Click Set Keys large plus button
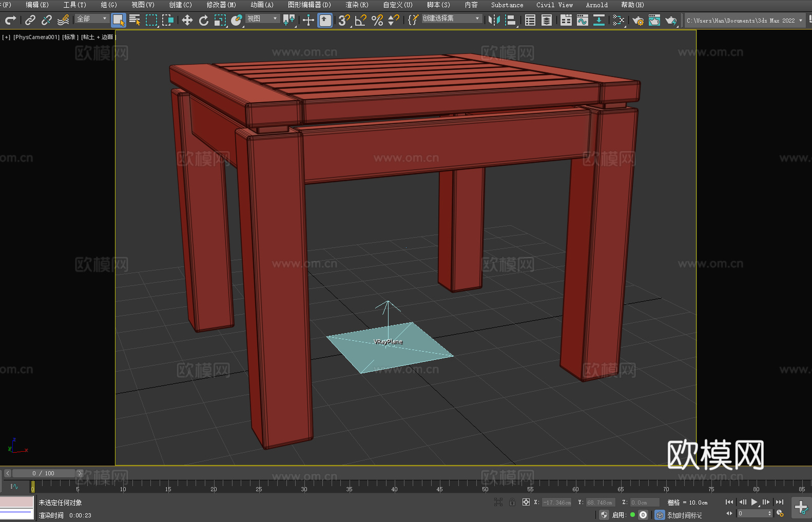The height and width of the screenshot is (522, 812). 801,508
